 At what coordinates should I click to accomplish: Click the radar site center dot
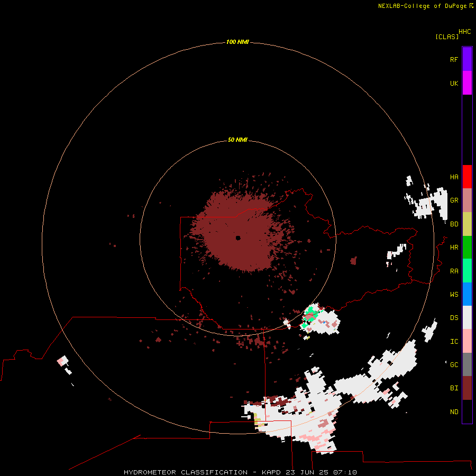tap(238, 238)
